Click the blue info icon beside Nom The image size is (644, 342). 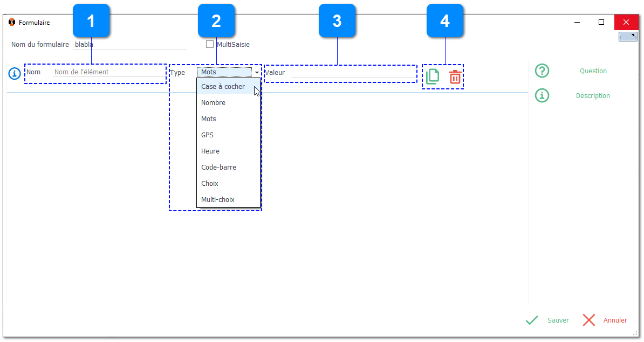point(15,73)
